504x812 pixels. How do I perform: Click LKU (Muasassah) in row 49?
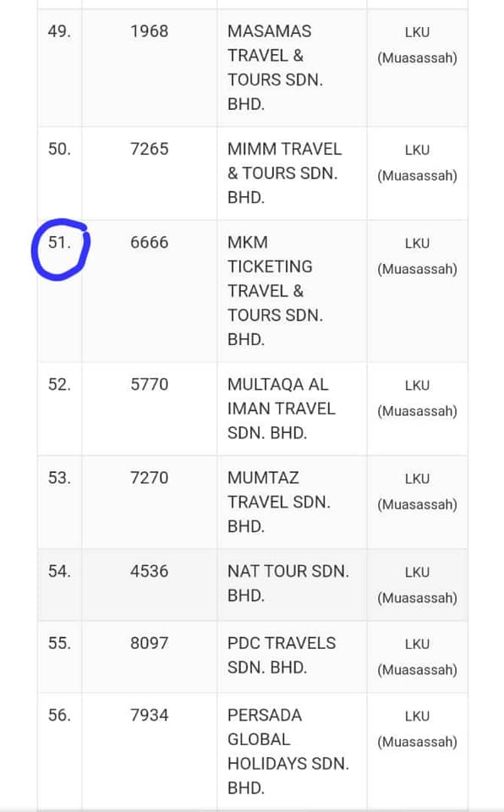(417, 45)
